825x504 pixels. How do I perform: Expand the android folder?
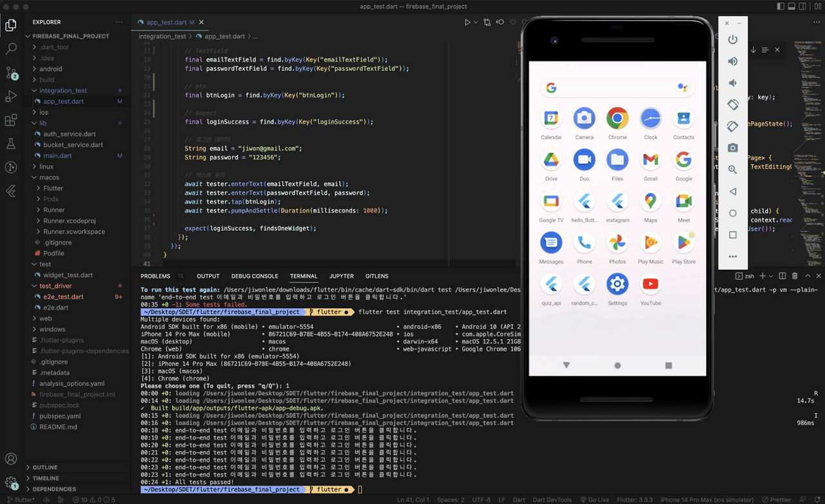(77, 69)
